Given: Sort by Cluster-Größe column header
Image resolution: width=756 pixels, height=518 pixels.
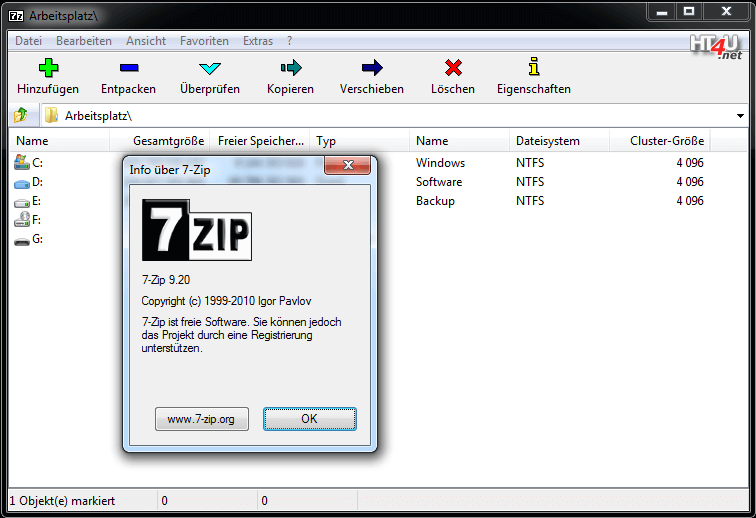Looking at the screenshot, I should coord(660,141).
